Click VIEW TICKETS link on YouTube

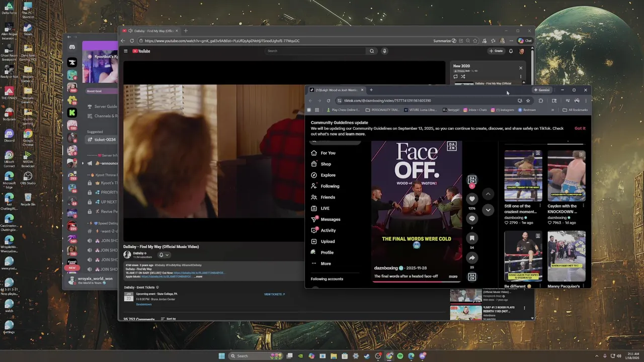(274, 294)
